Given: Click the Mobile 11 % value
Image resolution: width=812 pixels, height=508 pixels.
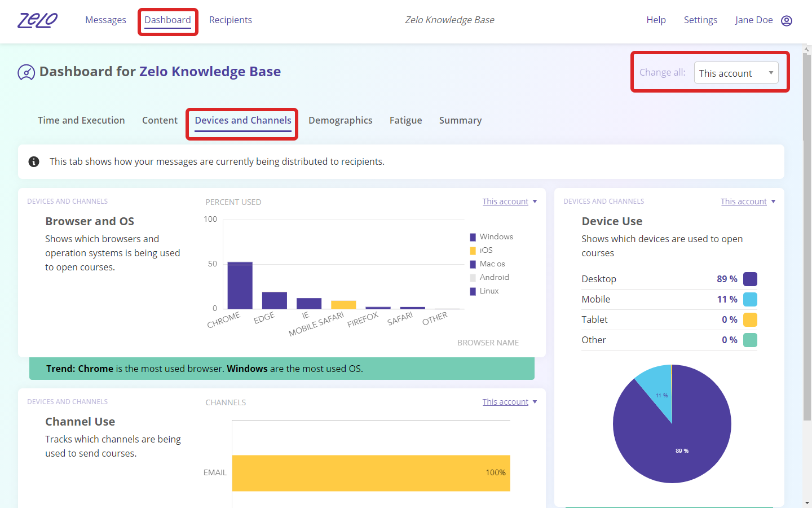Looking at the screenshot, I should [727, 299].
